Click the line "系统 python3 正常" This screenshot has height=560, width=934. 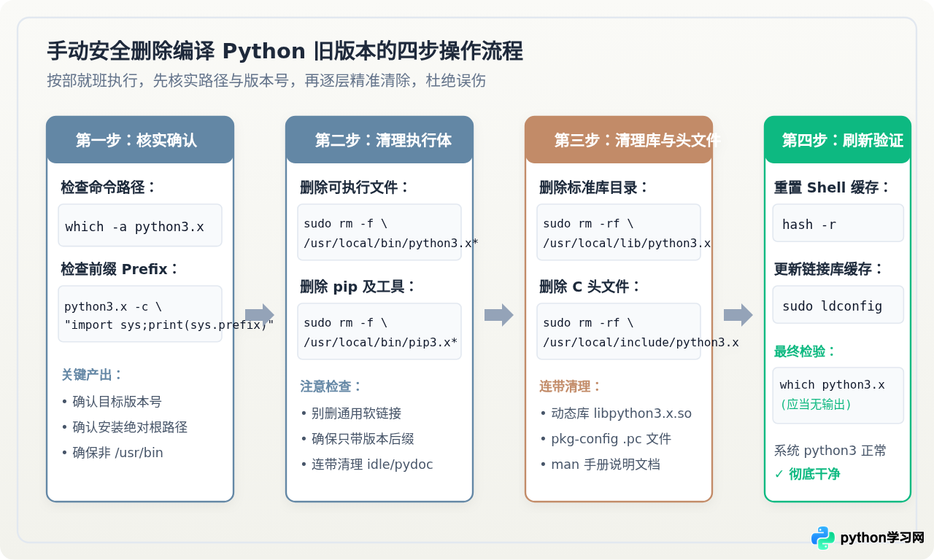830,451
